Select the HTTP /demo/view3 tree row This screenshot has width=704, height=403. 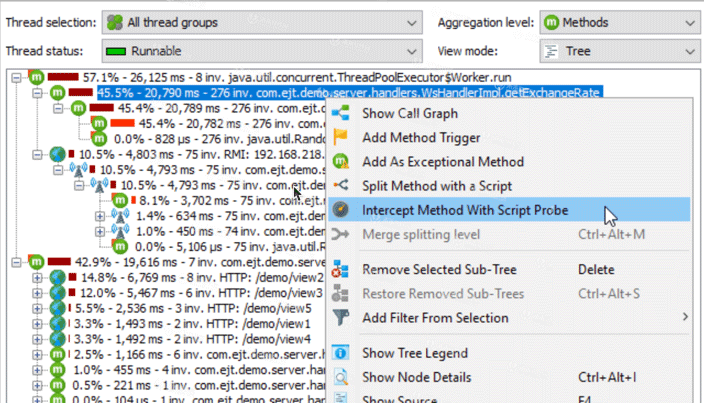point(200,293)
